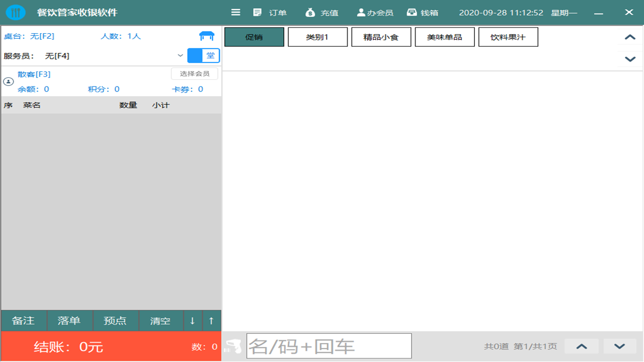Click the blue table icon
Viewport: 644px width, 362px height.
click(207, 36)
